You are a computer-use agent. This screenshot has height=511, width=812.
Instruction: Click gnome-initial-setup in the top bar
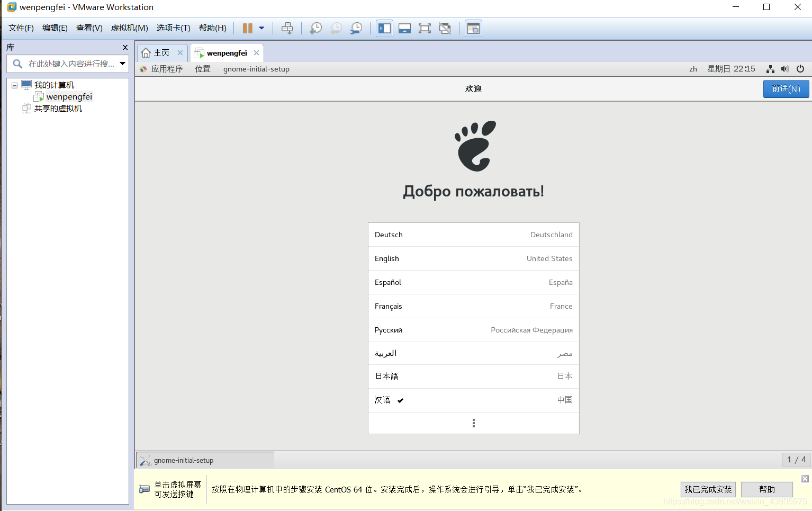click(x=256, y=69)
